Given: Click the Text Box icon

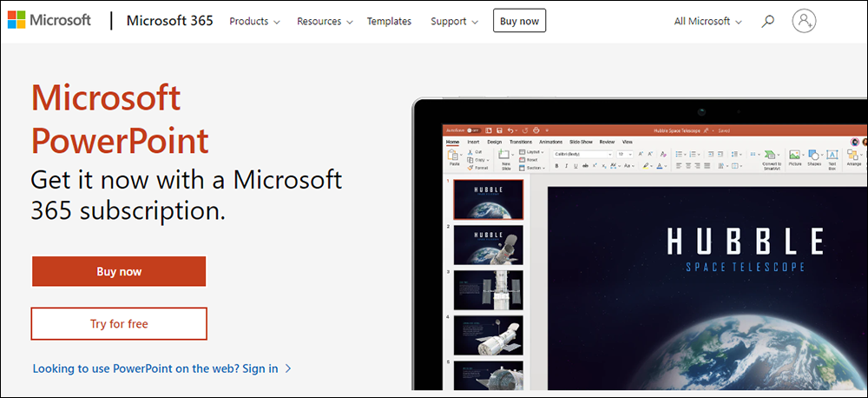Looking at the screenshot, I should pos(832,155).
